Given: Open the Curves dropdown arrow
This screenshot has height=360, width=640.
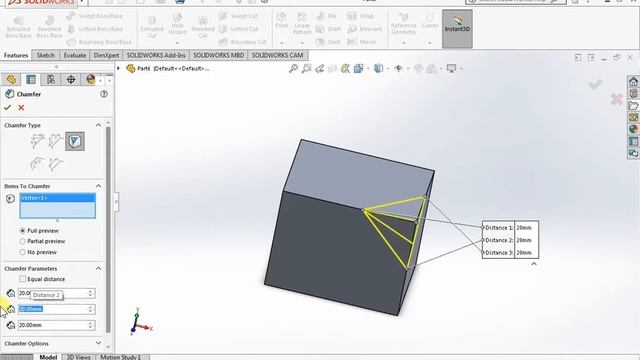Looking at the screenshot, I should [429, 42].
